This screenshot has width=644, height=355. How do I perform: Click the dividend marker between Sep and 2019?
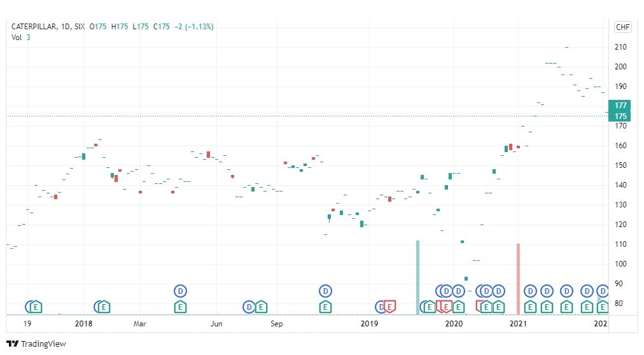pyautogui.click(x=325, y=291)
